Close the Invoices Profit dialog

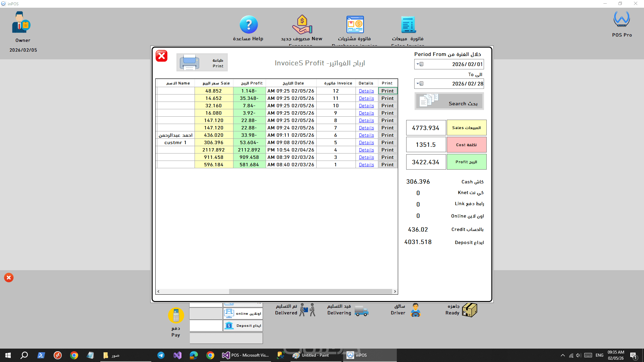(161, 56)
